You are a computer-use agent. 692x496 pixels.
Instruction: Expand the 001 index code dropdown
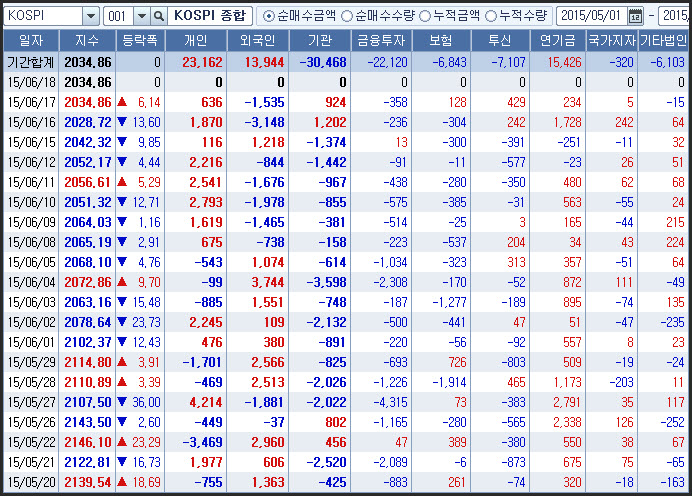142,16
